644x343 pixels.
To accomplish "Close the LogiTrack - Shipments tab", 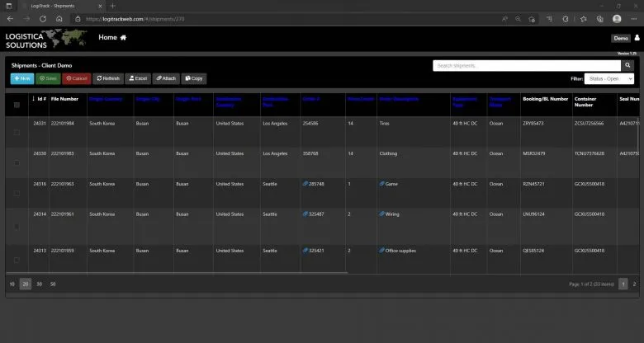I will 101,6.
